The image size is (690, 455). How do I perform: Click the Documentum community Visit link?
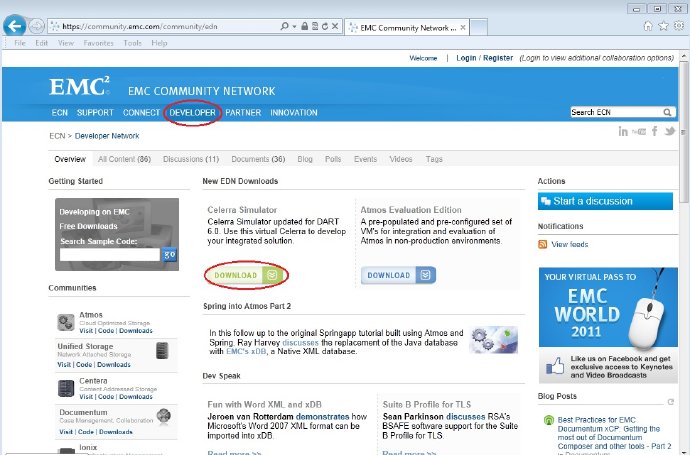66,432
